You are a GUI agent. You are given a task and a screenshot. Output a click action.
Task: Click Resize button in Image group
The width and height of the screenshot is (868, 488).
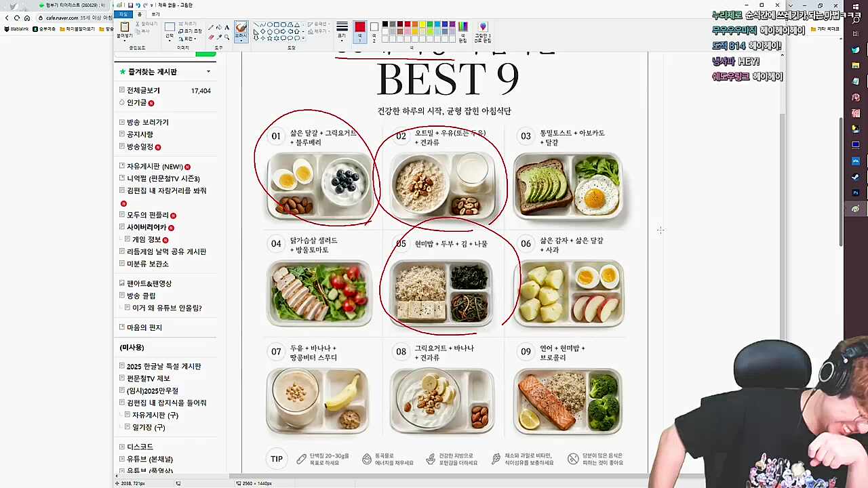[x=189, y=31]
